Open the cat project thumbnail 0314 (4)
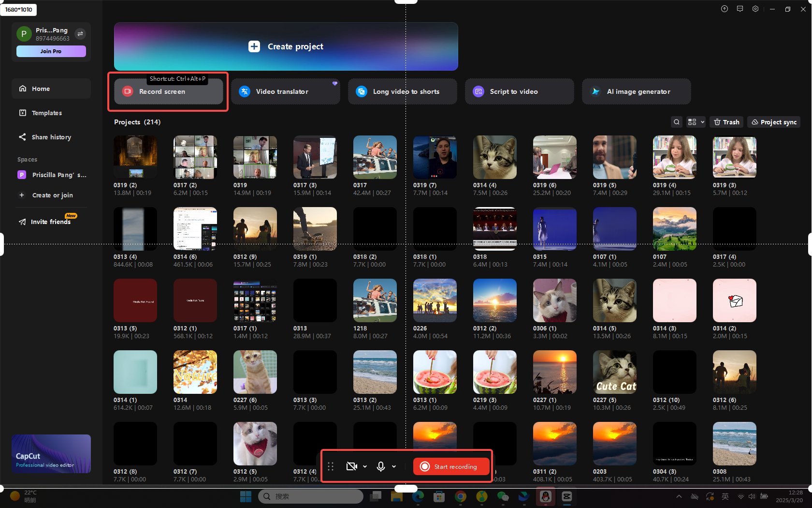Viewport: 812px width, 508px height. [495, 157]
